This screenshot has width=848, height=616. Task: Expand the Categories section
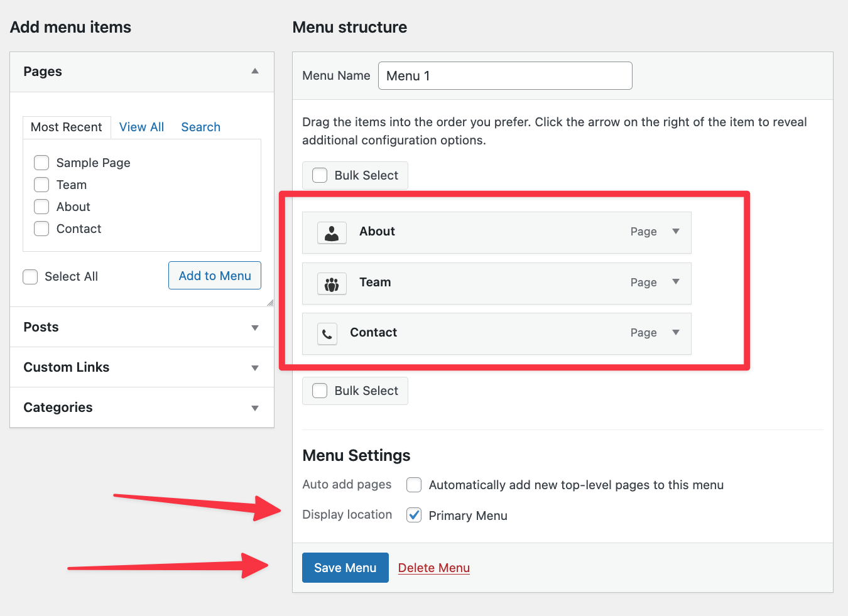(255, 408)
